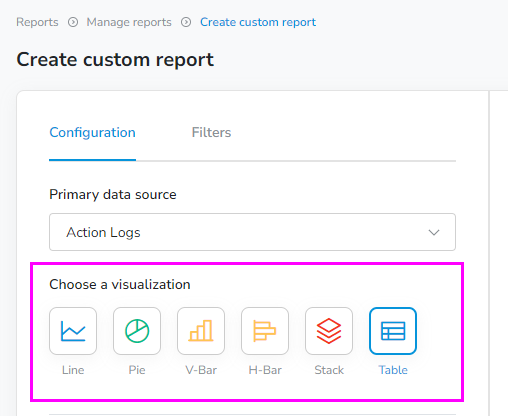The height and width of the screenshot is (416, 508).
Task: Open the Primary data source dropdown
Action: click(252, 232)
